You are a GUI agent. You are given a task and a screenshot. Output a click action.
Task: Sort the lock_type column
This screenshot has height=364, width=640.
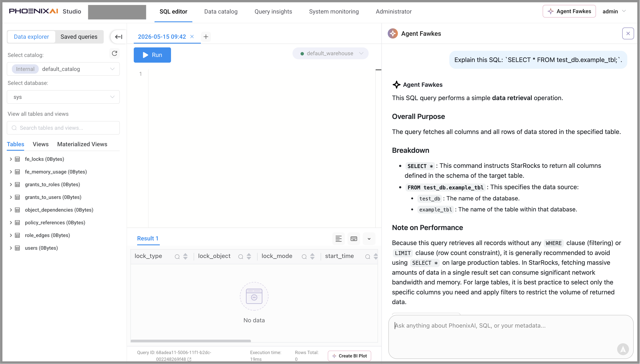click(x=185, y=256)
